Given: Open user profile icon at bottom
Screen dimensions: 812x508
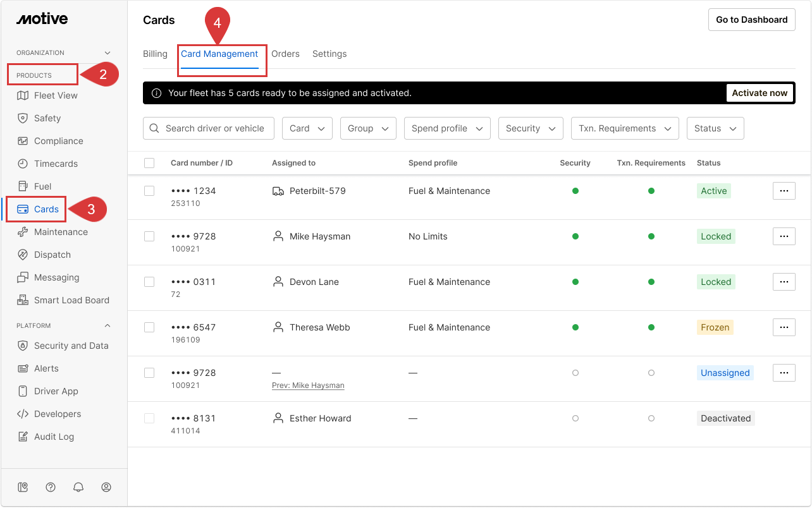Looking at the screenshot, I should coord(106,487).
